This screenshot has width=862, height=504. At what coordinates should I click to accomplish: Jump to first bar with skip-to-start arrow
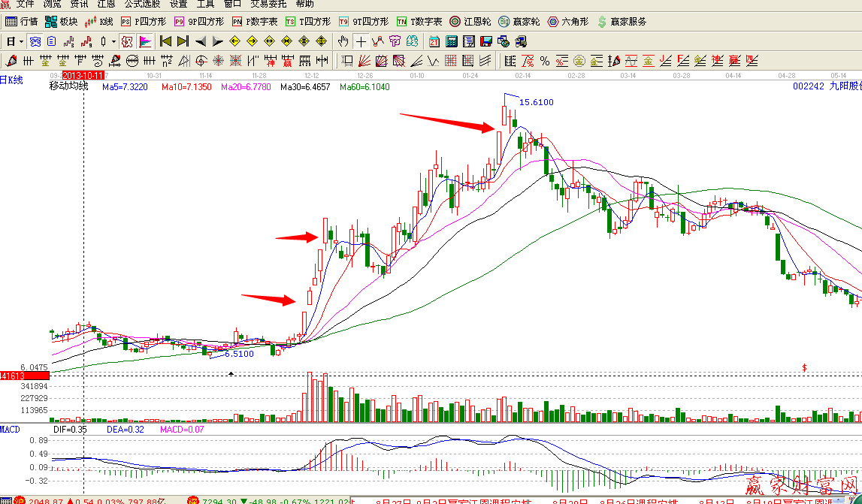(166, 41)
